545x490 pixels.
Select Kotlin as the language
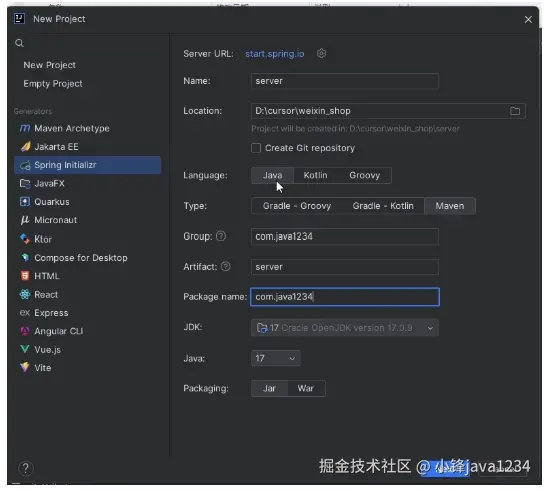[315, 175]
